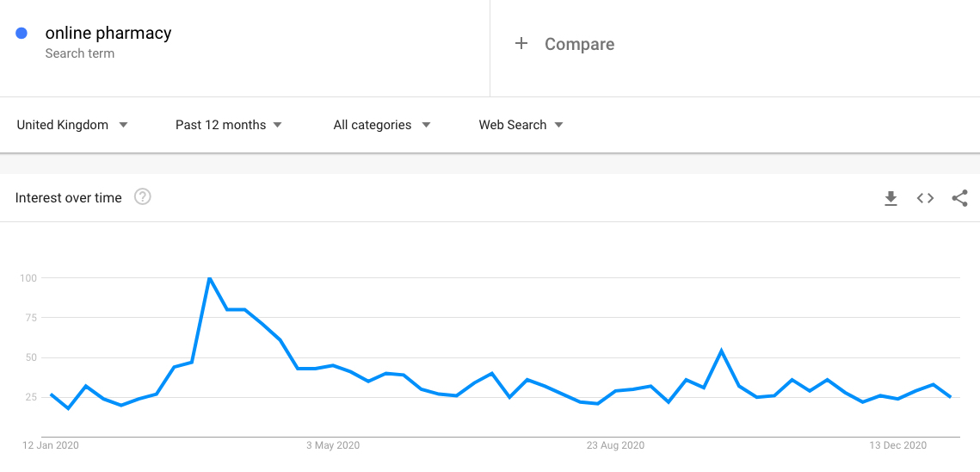The image size is (980, 472).
Task: Open help for Interest over time
Action: [143, 198]
